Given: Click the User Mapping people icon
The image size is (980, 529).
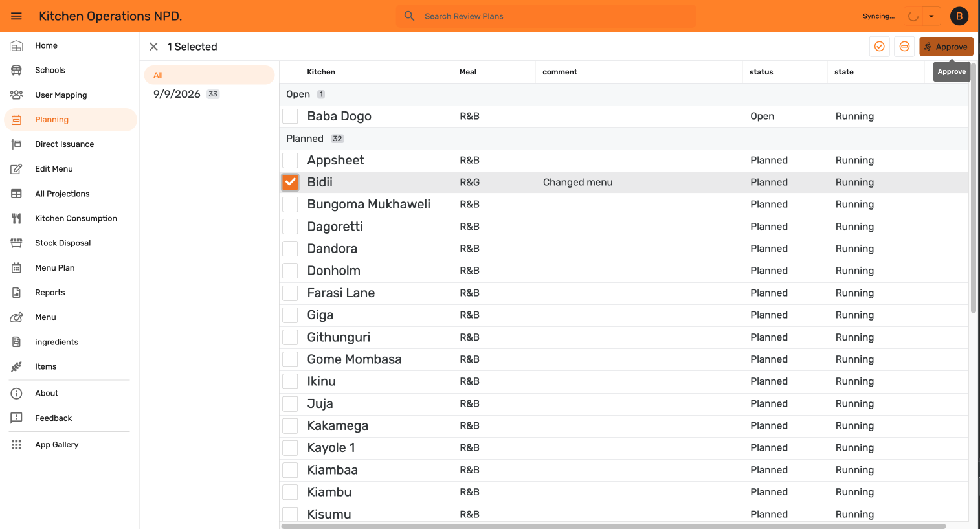Looking at the screenshot, I should coord(16,95).
